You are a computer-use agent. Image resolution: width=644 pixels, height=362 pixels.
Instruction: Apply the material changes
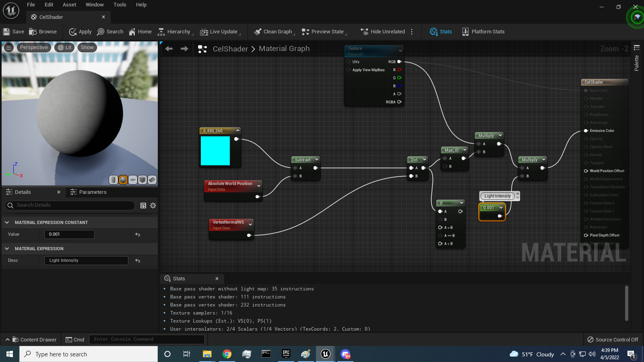(x=80, y=31)
